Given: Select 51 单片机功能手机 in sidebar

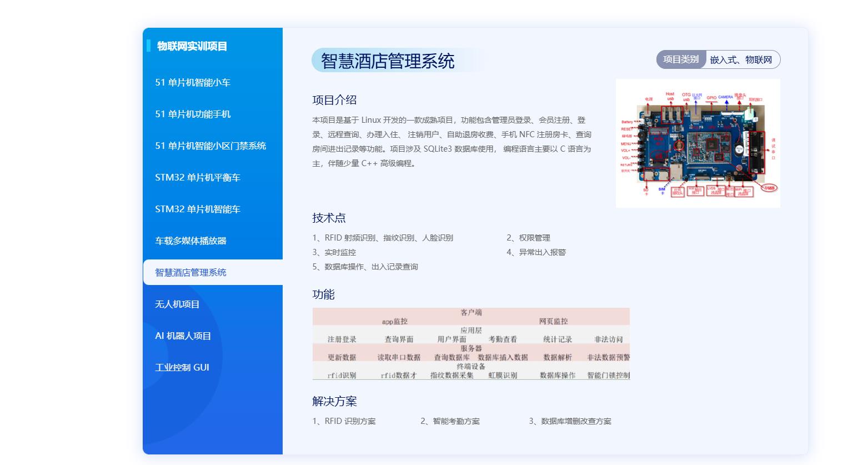Looking at the screenshot, I should tap(193, 114).
